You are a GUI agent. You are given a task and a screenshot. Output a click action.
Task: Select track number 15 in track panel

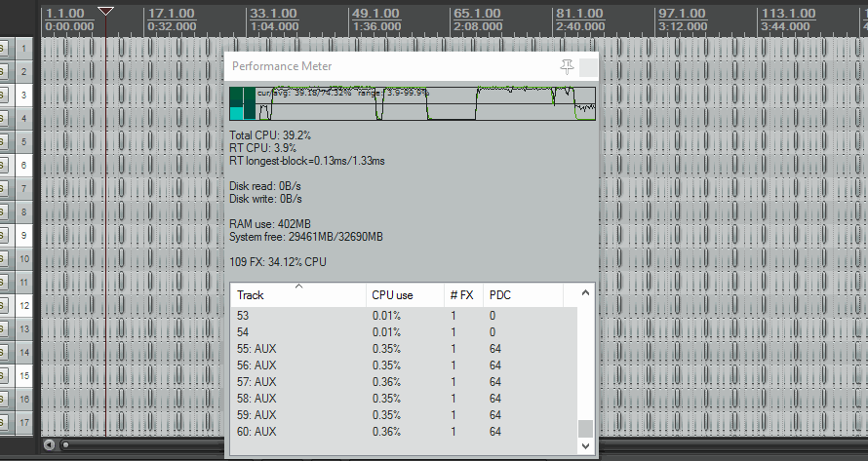[23, 376]
